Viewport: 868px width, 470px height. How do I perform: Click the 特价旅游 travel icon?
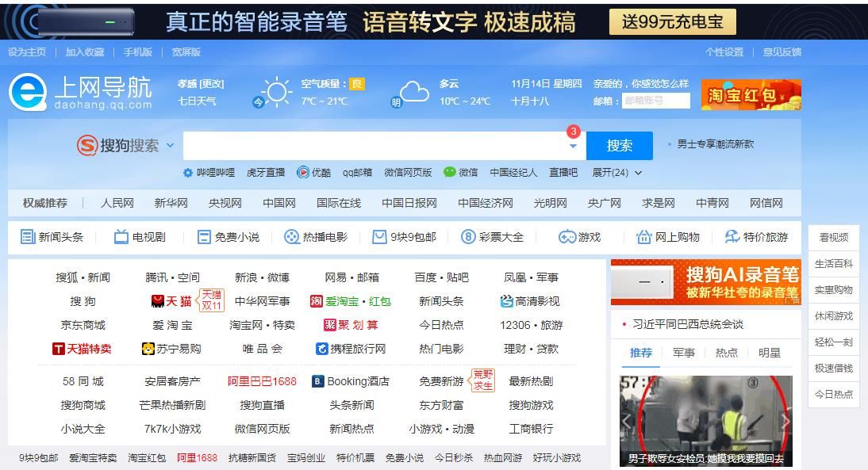pos(731,237)
